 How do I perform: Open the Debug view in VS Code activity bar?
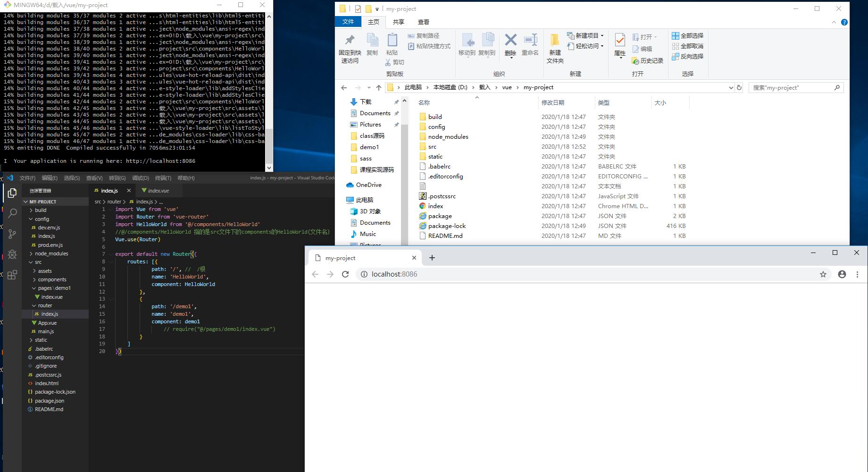coord(13,254)
